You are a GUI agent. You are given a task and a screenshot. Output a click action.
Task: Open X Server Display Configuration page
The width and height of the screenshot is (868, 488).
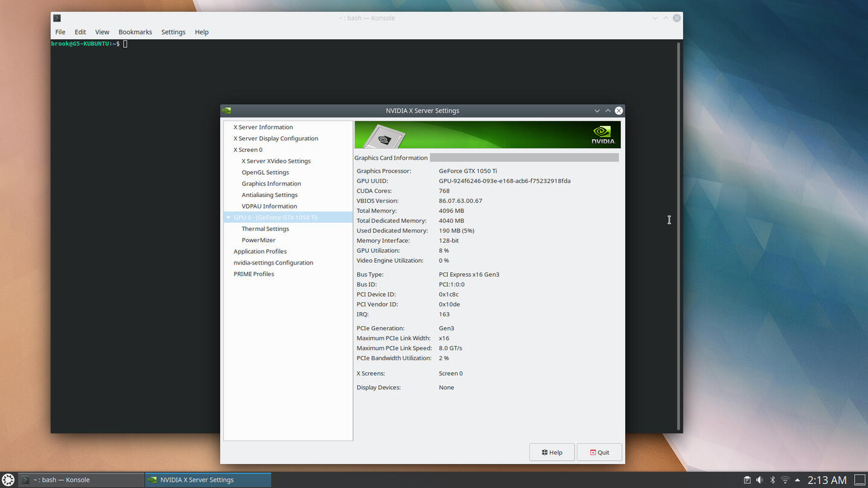pos(276,139)
